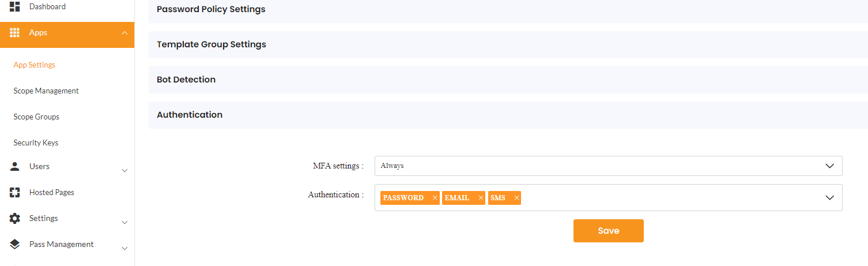
Task: Open Authentication methods dropdown arrow
Action: pyautogui.click(x=829, y=198)
